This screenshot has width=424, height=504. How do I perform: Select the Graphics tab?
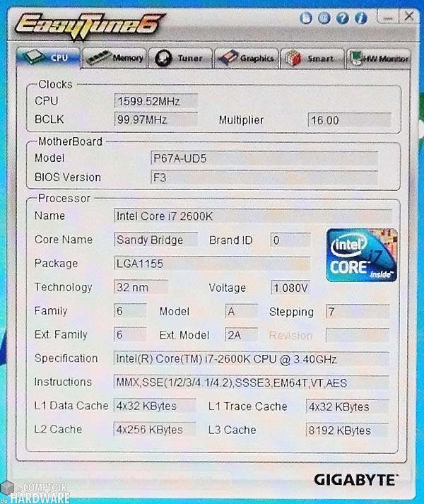(x=246, y=58)
